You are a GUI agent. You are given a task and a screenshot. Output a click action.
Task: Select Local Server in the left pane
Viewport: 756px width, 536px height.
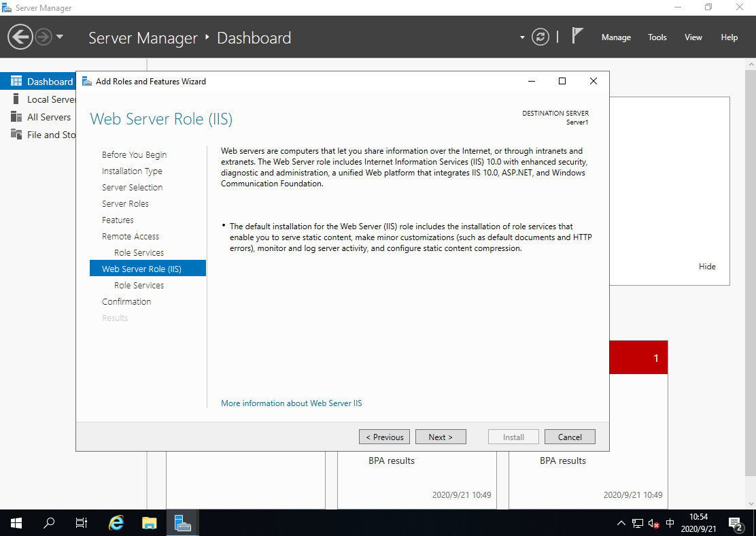click(x=38, y=99)
